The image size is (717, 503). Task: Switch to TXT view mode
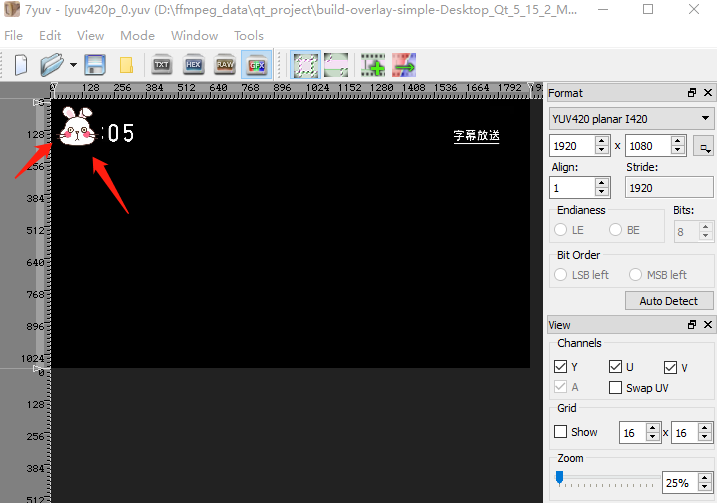point(161,65)
